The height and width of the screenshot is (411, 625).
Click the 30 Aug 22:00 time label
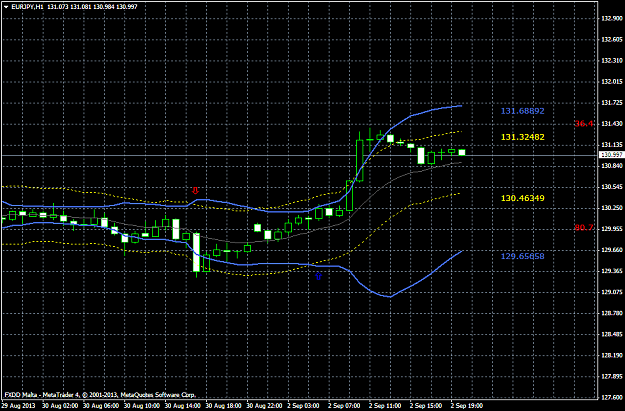coord(263,406)
